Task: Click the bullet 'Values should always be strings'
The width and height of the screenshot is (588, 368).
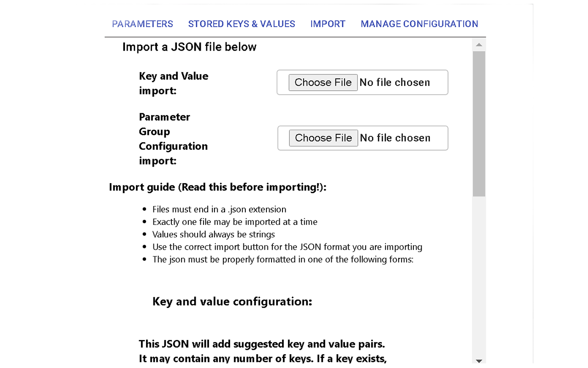Action: (213, 234)
